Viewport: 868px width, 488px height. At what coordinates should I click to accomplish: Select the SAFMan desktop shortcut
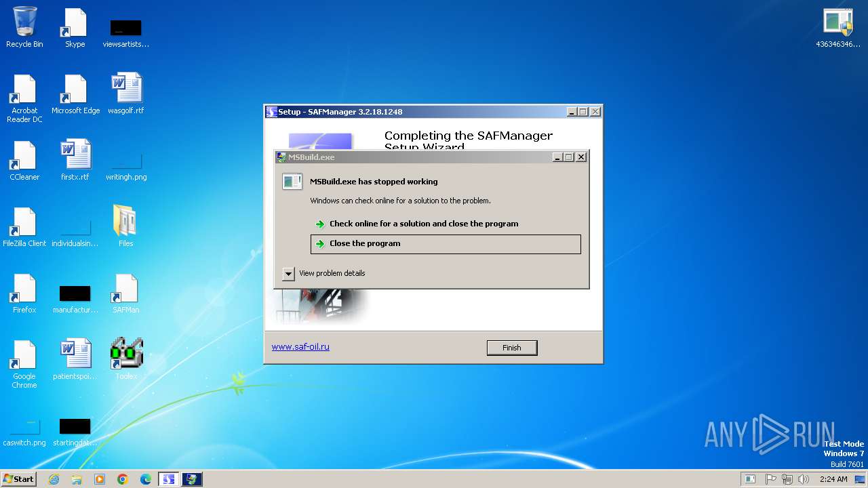point(125,293)
